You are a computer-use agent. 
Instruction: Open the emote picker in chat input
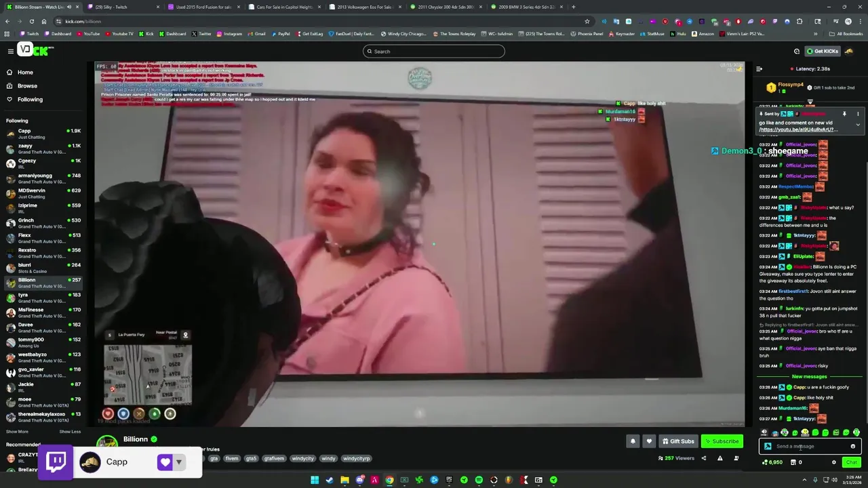click(853, 446)
